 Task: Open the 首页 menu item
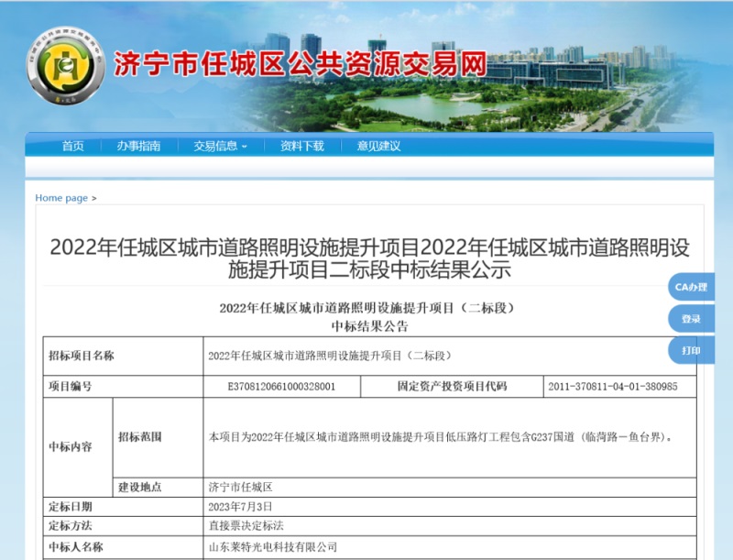click(73, 147)
